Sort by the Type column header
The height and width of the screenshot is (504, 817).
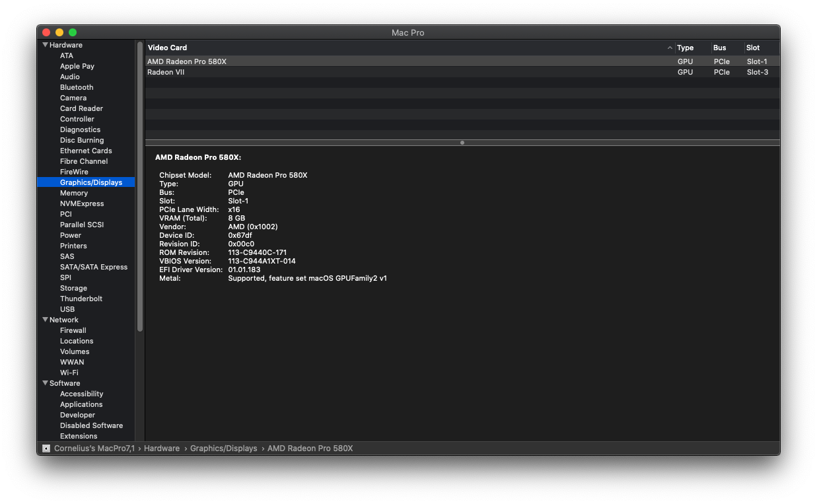(685, 48)
